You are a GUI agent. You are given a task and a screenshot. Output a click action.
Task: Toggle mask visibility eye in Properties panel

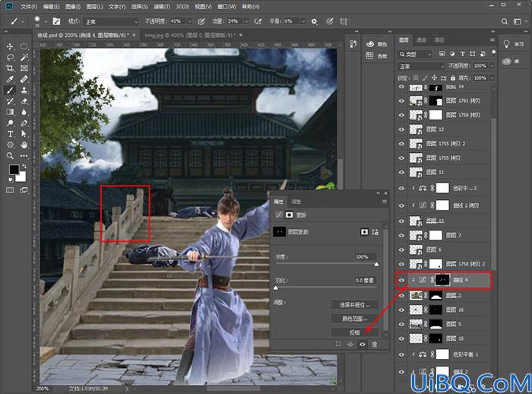click(x=363, y=345)
